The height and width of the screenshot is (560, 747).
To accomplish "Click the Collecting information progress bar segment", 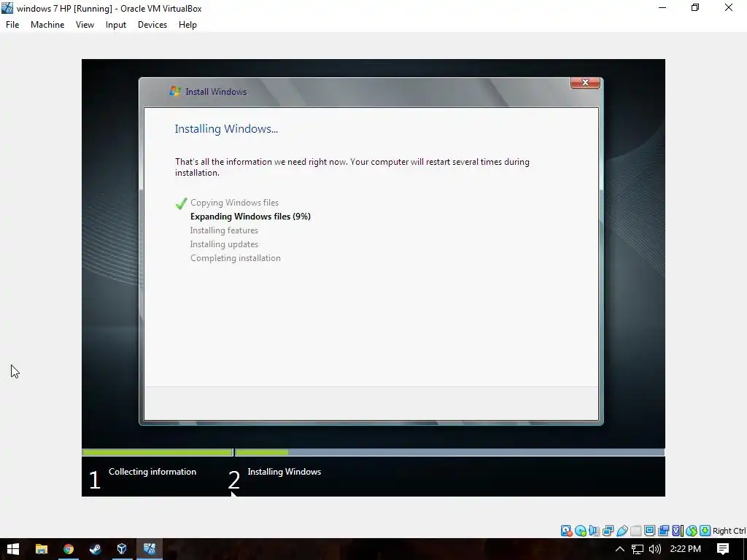I will pos(158,452).
